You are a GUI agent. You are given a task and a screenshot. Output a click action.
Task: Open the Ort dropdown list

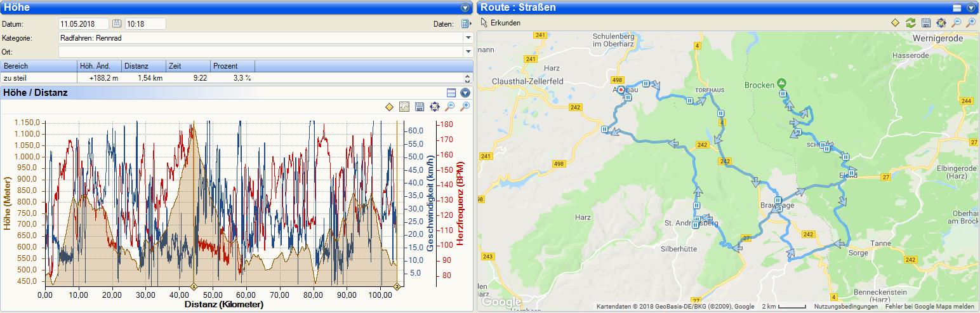pos(468,52)
